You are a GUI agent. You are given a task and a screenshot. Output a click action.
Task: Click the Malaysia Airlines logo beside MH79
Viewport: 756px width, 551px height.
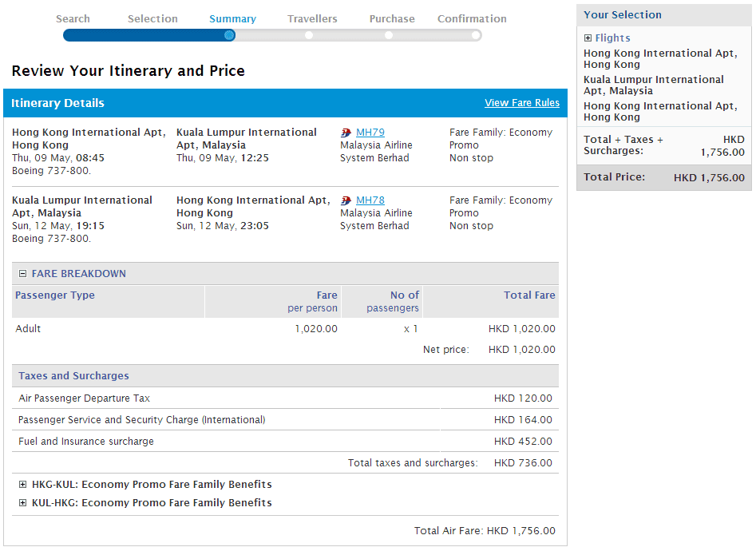(346, 133)
